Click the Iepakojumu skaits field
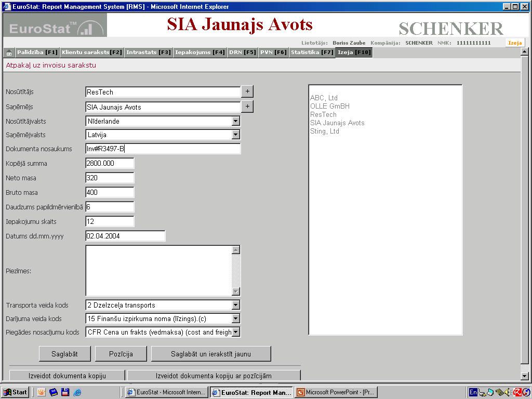 (110, 221)
